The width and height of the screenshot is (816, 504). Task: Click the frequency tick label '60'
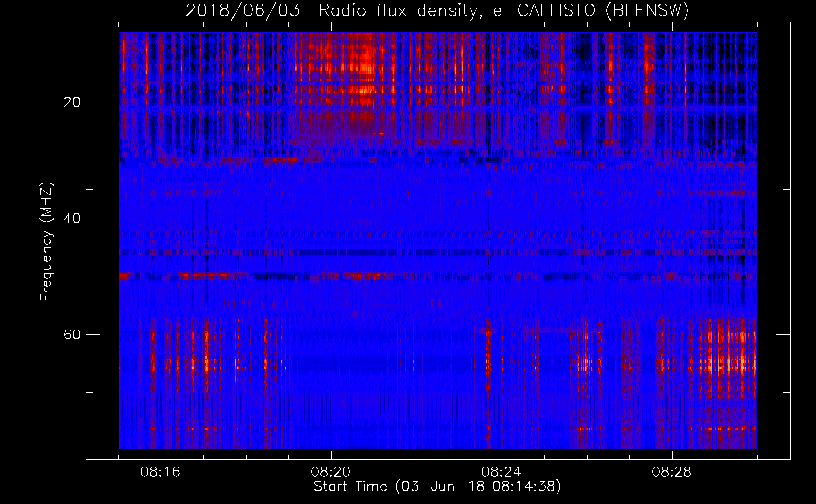pos(72,334)
